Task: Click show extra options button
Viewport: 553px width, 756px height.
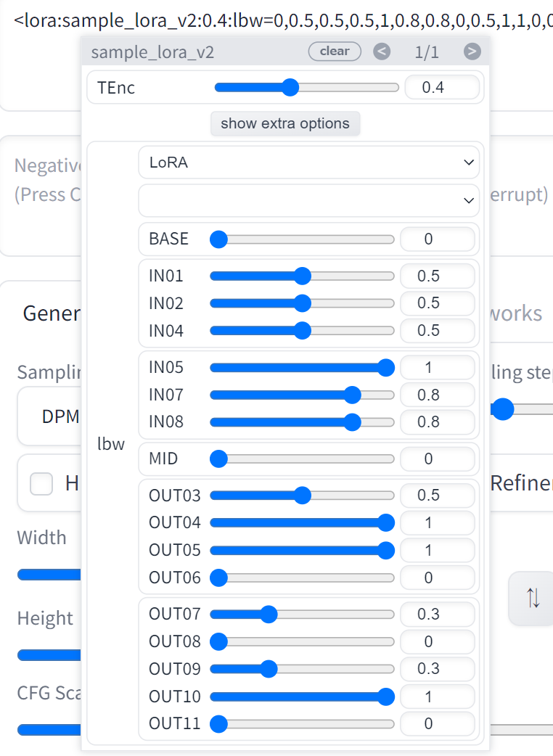Action: [285, 123]
